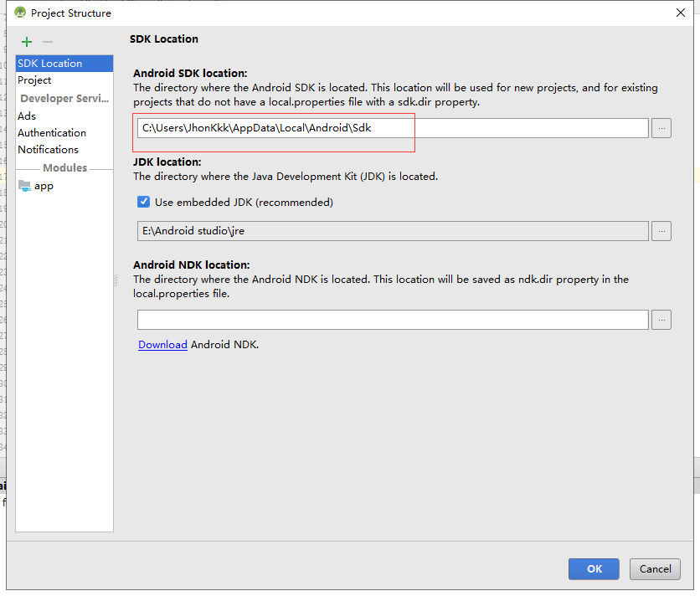Click the JDK location path field
Image resolution: width=700 pixels, height=596 pixels.
coord(393,231)
